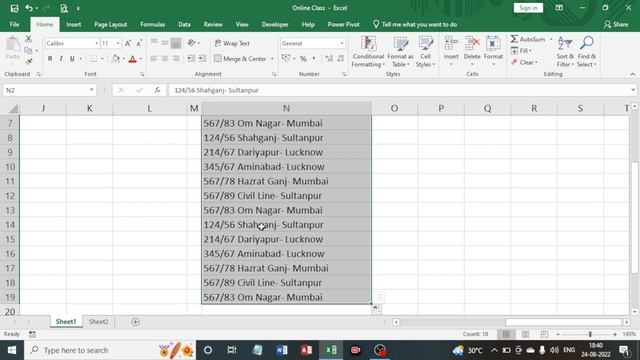The width and height of the screenshot is (640, 360).
Task: Switch to the Page Layout tab
Action: point(111,24)
